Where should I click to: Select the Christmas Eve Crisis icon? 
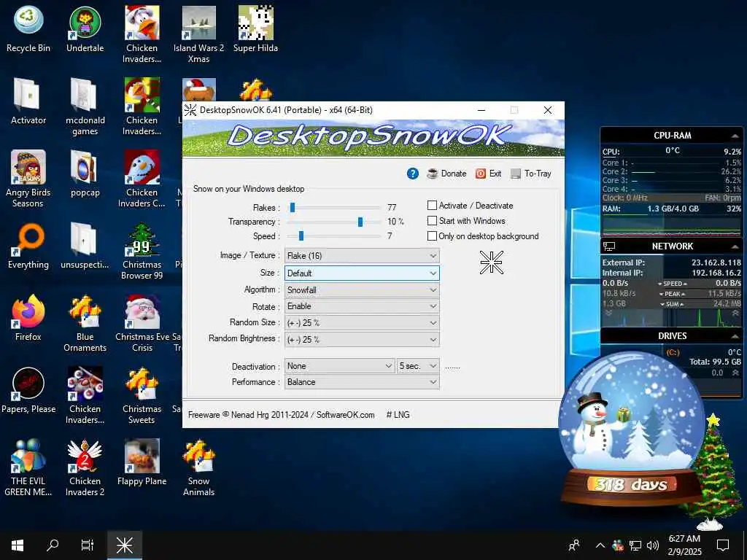pos(142,324)
